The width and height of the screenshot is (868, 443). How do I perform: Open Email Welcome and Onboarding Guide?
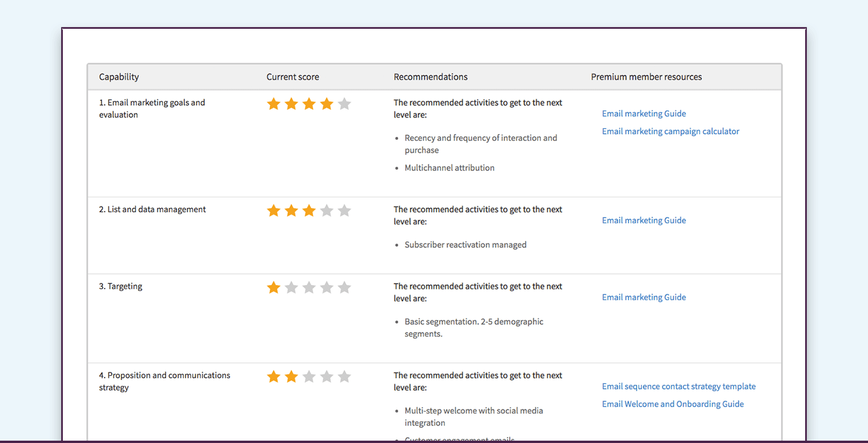coord(672,404)
